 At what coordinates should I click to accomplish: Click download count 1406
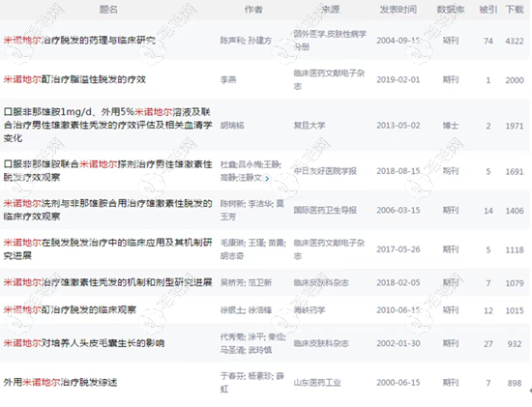click(x=515, y=211)
